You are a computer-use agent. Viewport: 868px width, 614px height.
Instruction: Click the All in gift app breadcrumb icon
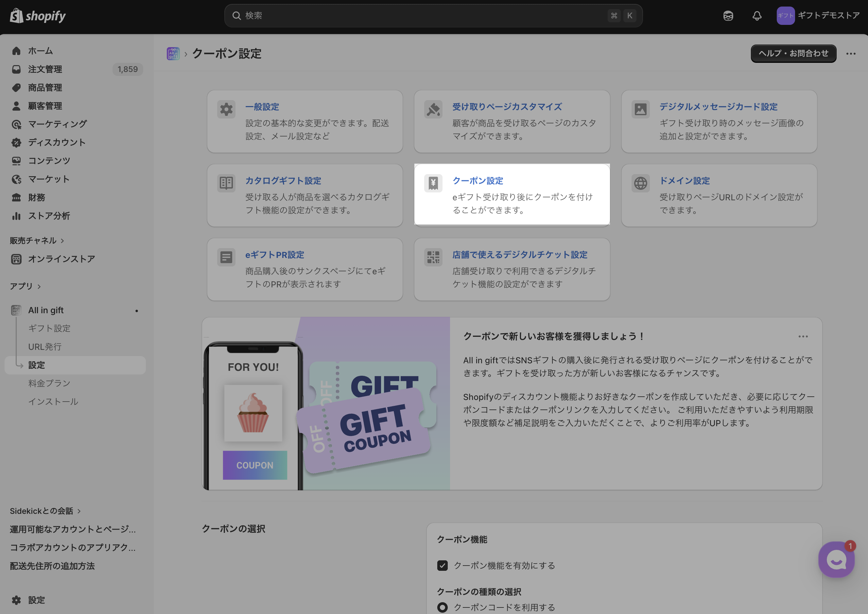[x=173, y=54]
